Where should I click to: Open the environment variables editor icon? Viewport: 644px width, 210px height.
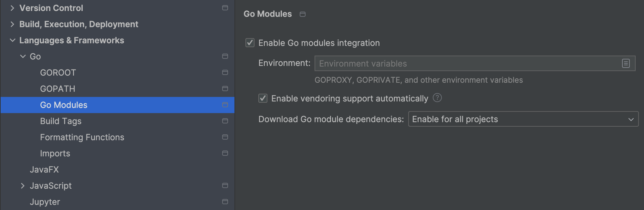tap(626, 63)
